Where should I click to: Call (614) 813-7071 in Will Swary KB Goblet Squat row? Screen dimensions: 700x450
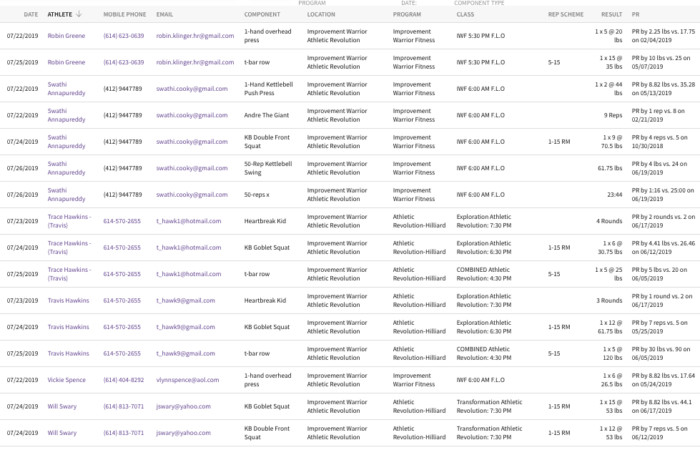pos(124,406)
